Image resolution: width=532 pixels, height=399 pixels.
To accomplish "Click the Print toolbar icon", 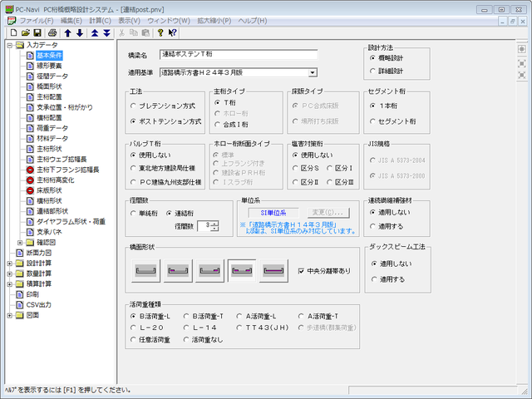I will tap(52, 32).
